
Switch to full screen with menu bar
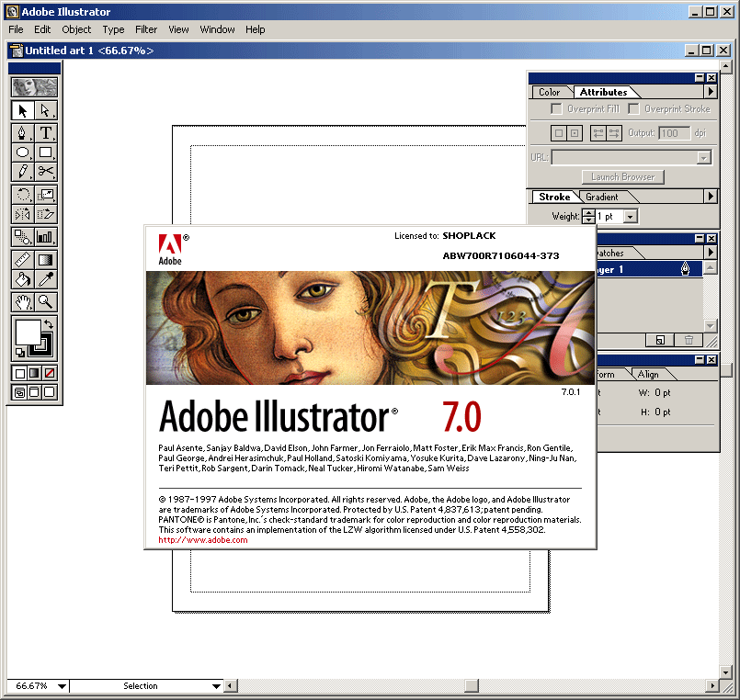(x=34, y=392)
